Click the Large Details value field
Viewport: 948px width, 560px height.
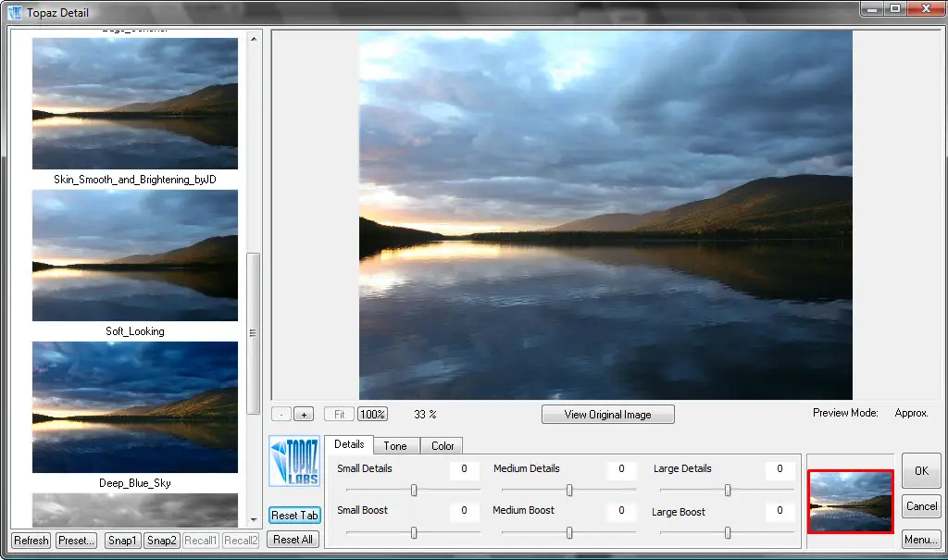coord(780,468)
